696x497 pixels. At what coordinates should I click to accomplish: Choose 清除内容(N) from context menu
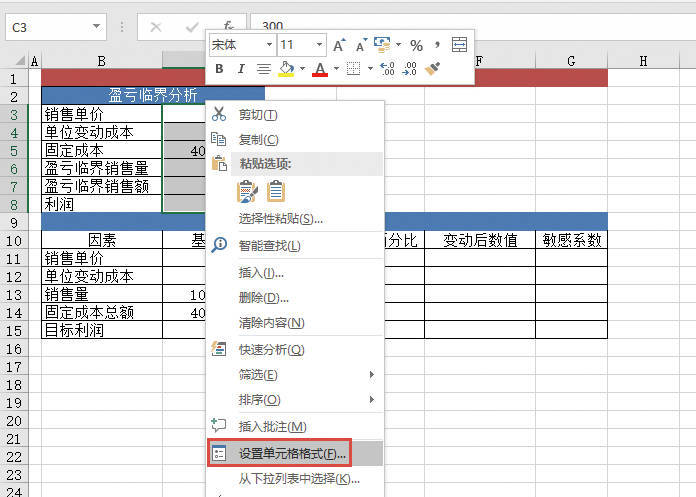point(295,323)
